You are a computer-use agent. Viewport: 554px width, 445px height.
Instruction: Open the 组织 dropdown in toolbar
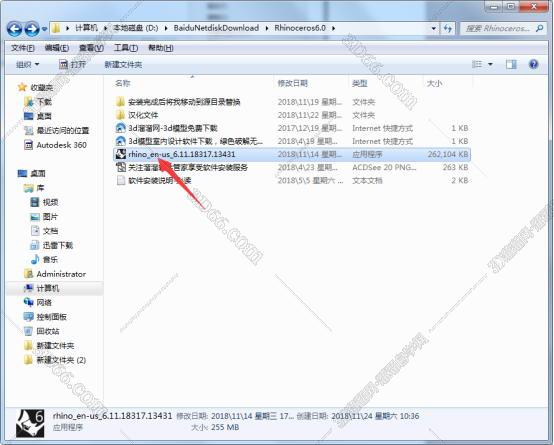coord(28,65)
